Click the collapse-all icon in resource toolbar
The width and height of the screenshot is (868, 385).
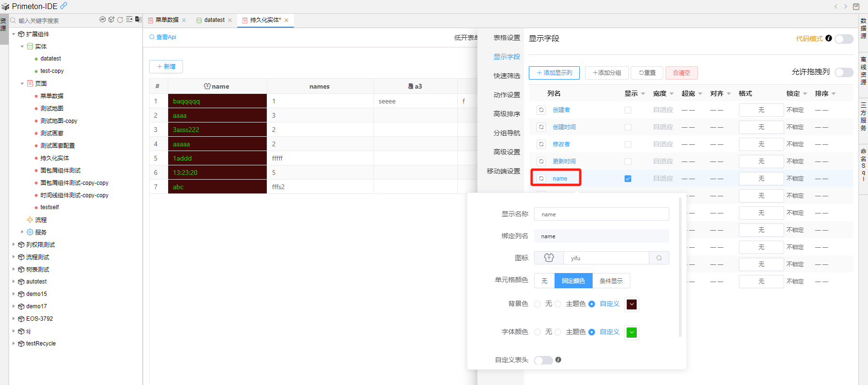pyautogui.click(x=129, y=20)
